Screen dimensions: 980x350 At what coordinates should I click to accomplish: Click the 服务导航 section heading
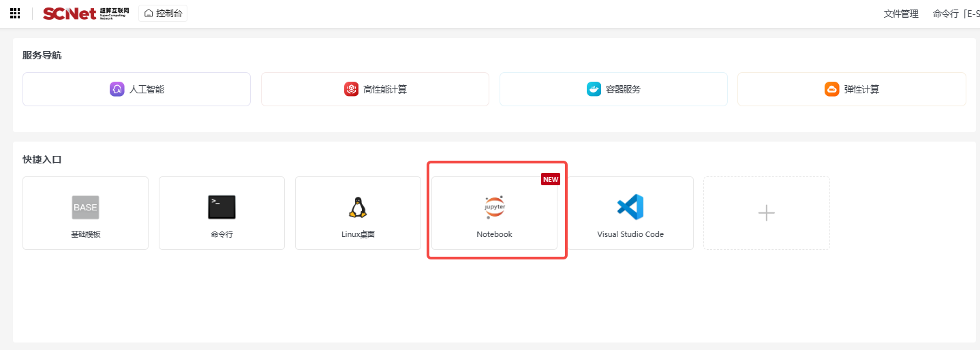(42, 55)
